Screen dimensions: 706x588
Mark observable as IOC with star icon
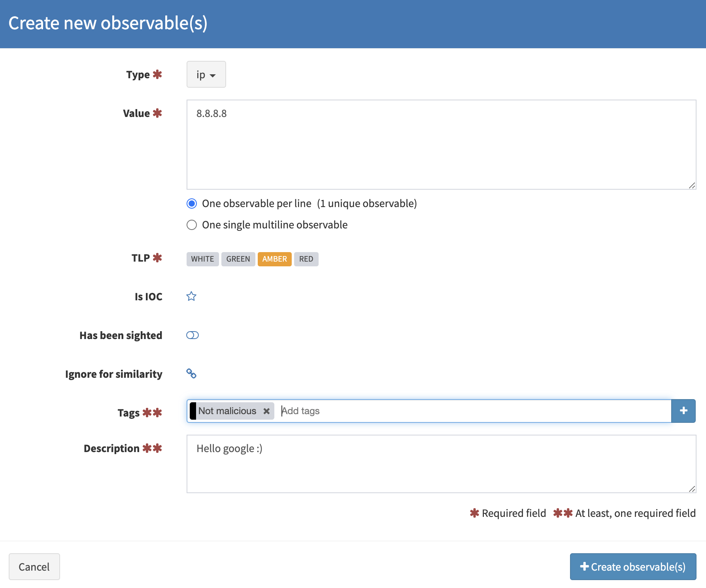point(191,296)
